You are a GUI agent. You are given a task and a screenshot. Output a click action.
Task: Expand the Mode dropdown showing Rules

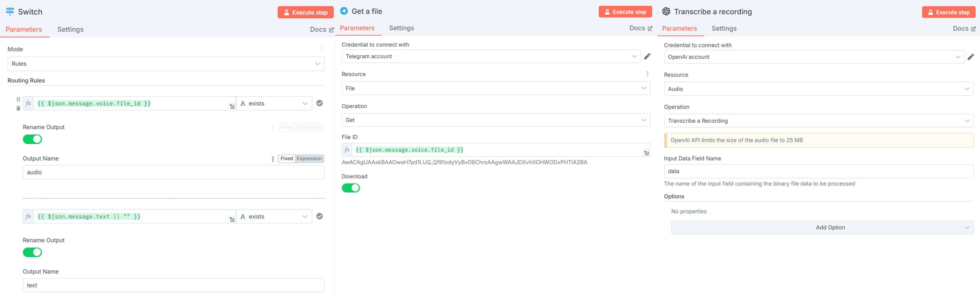point(166,64)
